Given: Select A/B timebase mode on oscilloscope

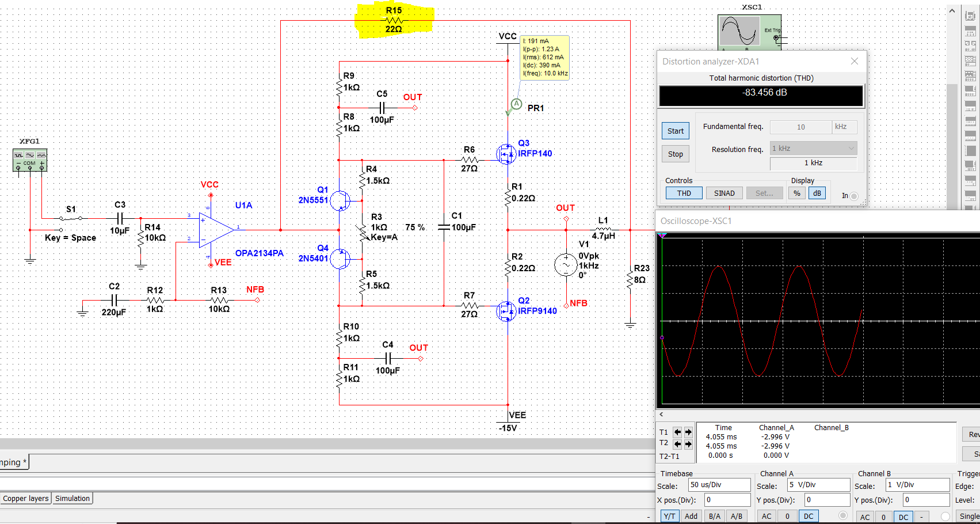Looking at the screenshot, I should click(736, 516).
